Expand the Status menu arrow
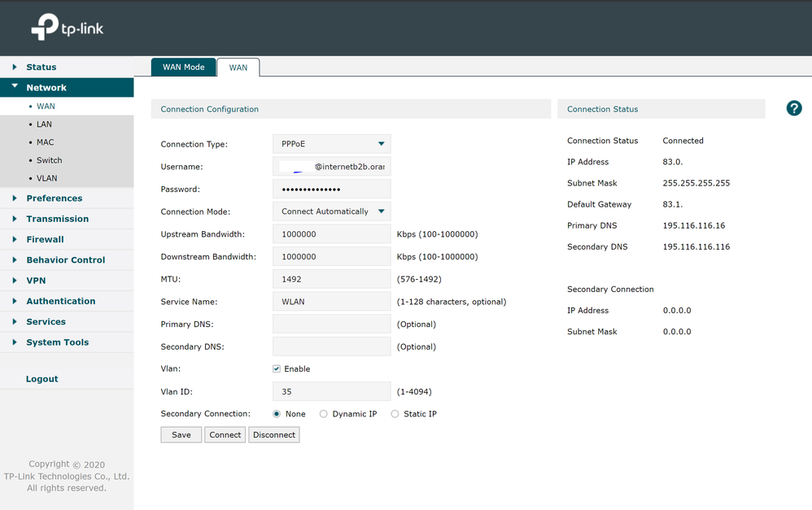812x510 pixels. 15,67
